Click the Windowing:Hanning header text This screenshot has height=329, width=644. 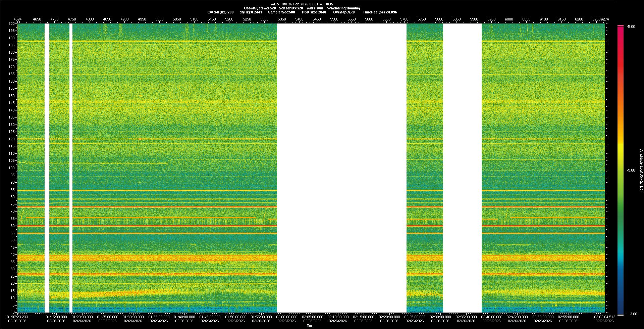343,8
